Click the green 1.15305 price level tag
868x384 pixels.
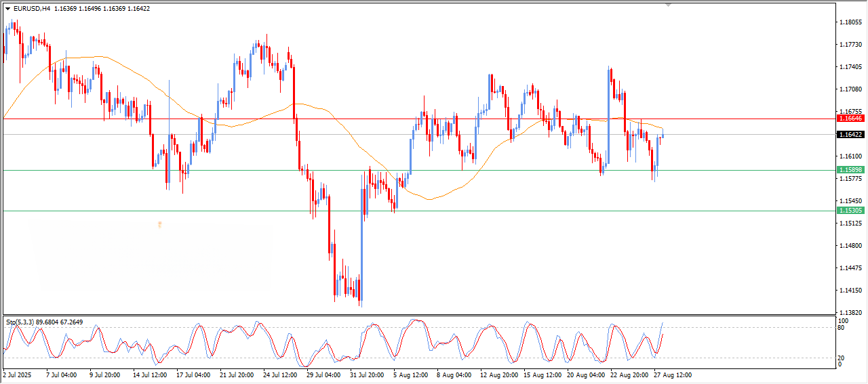(x=850, y=211)
